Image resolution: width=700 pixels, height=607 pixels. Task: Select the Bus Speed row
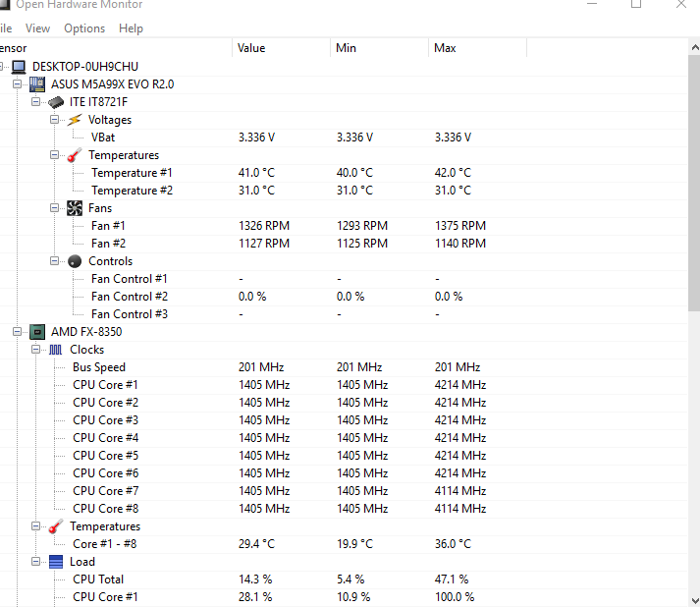[x=344, y=367]
